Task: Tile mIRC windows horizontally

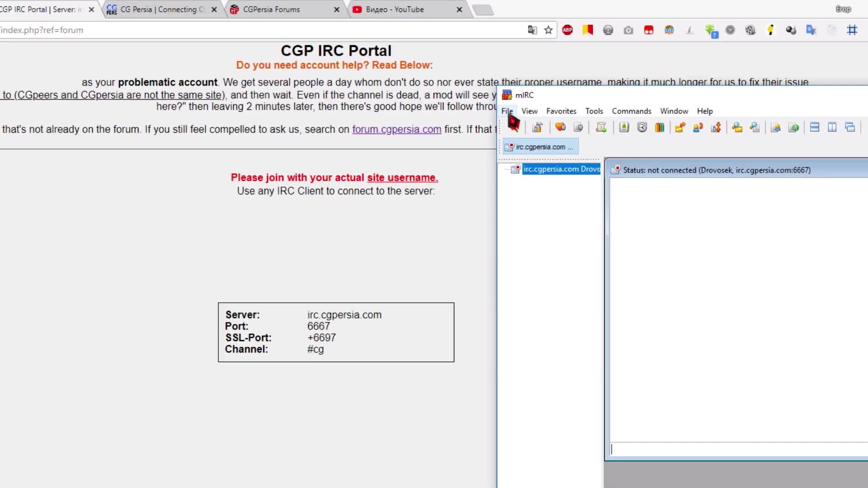Action: click(815, 127)
